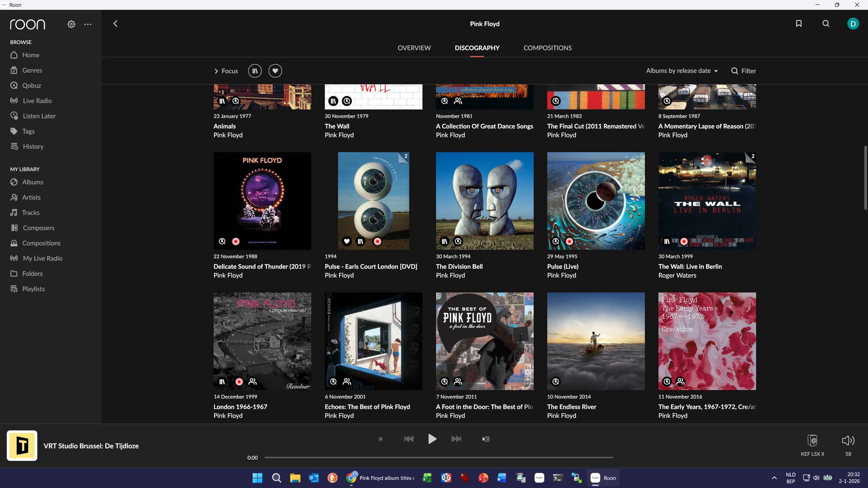Toggle the library-only filter button
The height and width of the screenshot is (488, 868).
(x=255, y=71)
